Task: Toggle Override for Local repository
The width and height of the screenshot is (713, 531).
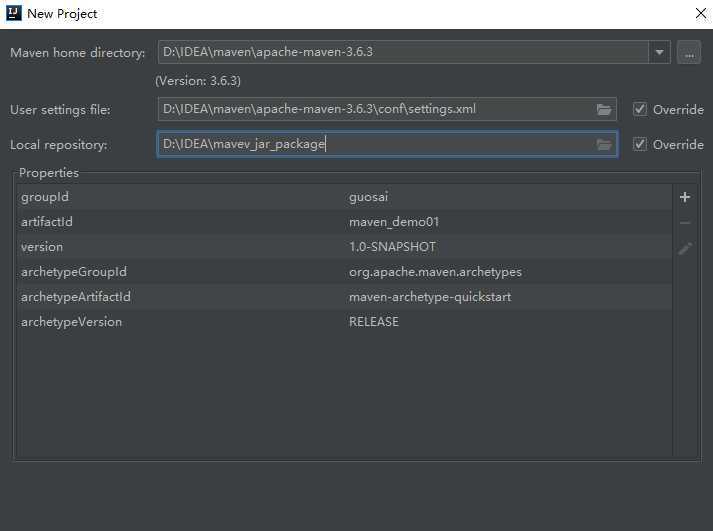Action: 640,144
